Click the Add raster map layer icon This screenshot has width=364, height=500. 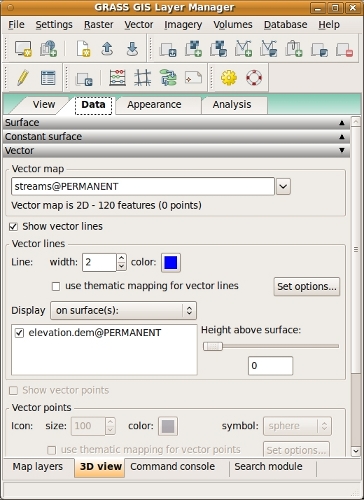194,49
